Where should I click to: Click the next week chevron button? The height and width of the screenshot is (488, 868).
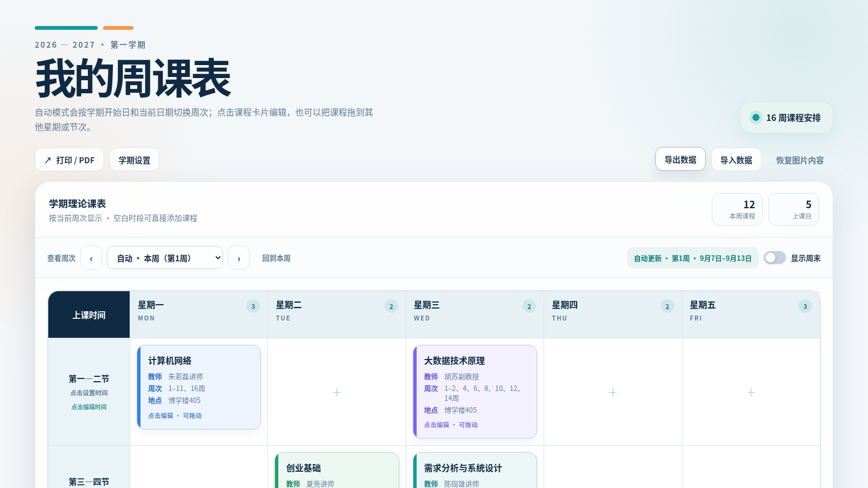tap(239, 258)
